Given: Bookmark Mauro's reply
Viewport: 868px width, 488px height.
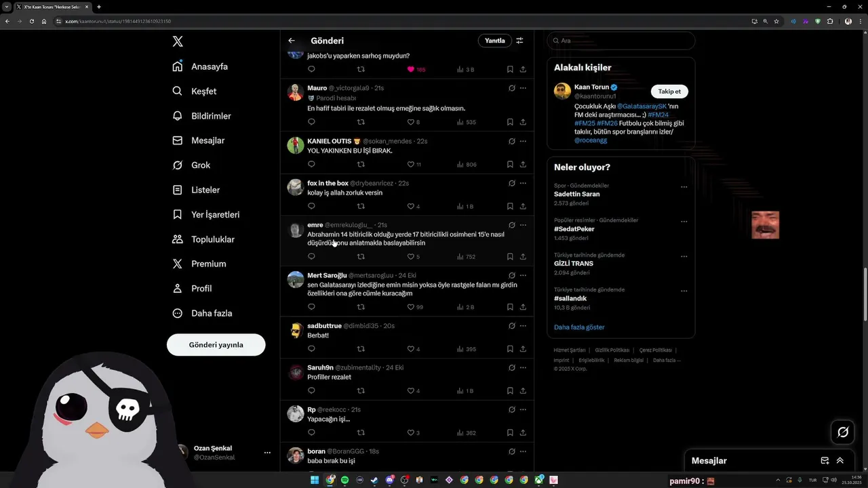Looking at the screenshot, I should pos(510,122).
